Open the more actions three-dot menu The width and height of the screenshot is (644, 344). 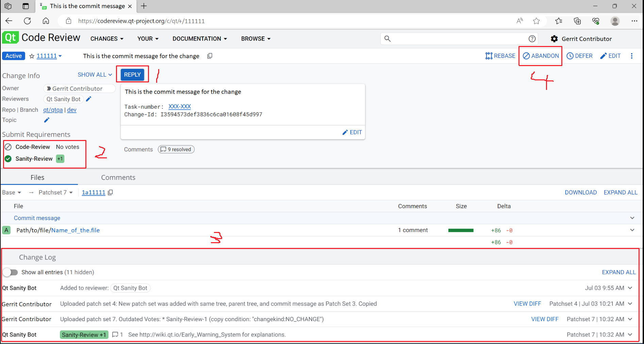[632, 56]
